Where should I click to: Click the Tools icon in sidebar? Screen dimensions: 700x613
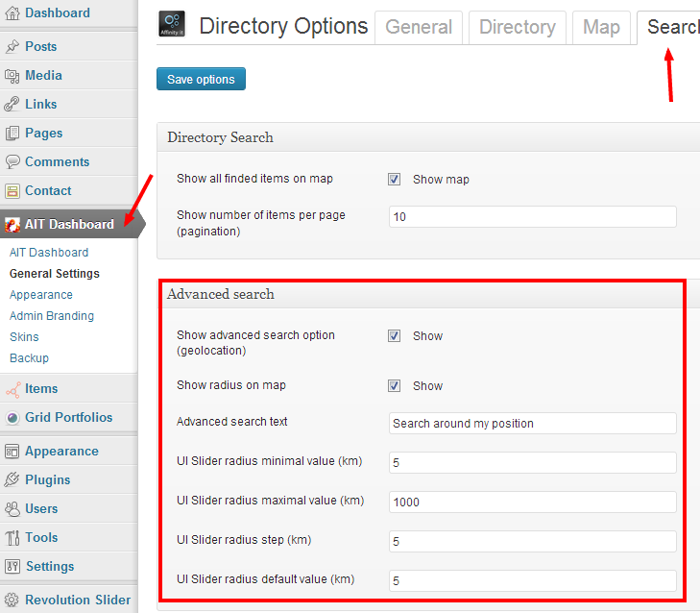click(12, 537)
